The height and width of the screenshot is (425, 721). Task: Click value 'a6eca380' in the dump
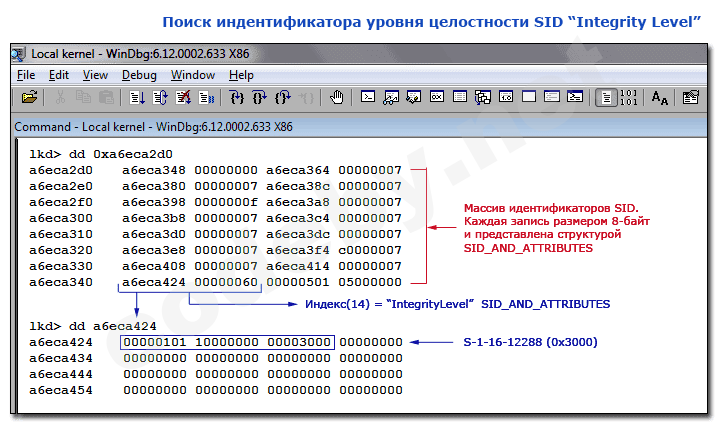[x=154, y=186]
